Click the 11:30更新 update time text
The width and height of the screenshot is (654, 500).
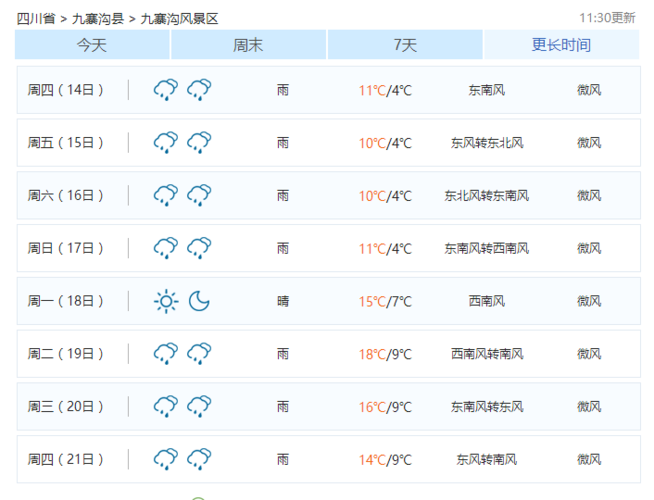click(607, 18)
